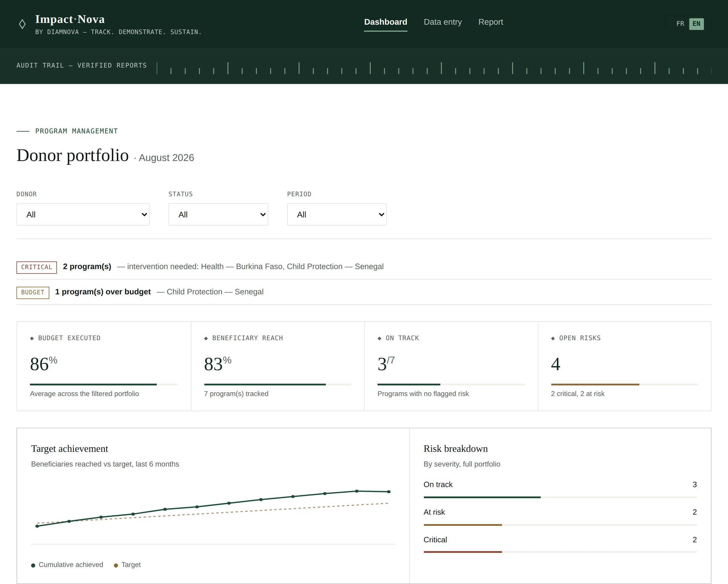This screenshot has height=584, width=728.
Task: Click the open risks count 4
Action: coord(555,364)
